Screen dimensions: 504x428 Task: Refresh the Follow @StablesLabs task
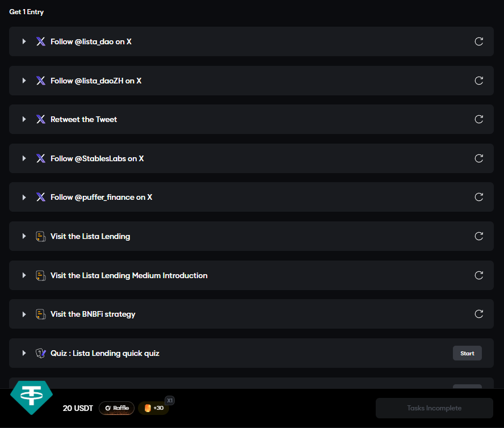click(x=478, y=158)
